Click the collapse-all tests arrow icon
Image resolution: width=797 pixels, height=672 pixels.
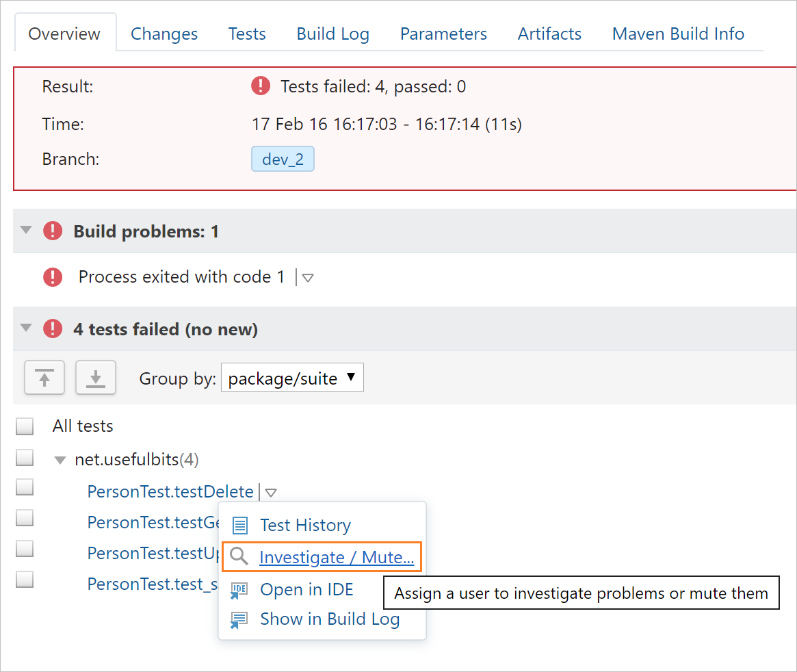tap(44, 377)
